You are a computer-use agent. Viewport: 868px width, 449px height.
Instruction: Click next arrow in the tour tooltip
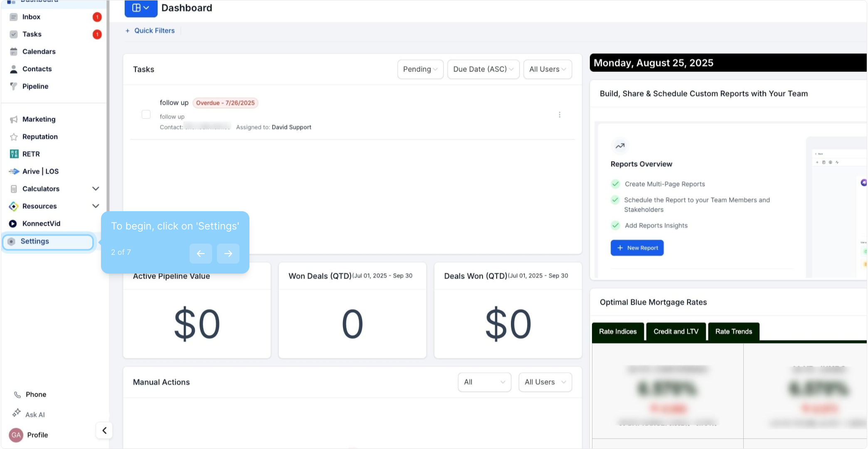(228, 254)
